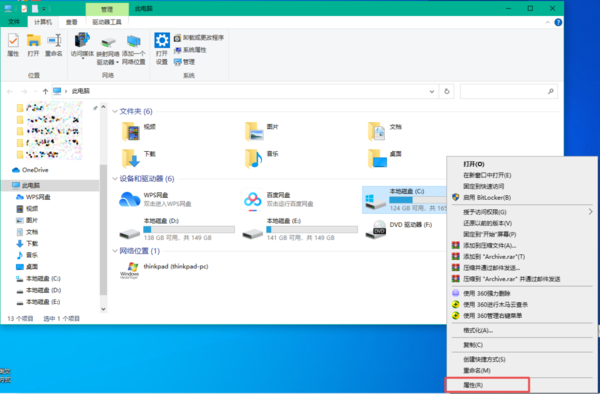Switch to the 计算机 ribbon tab
Image resolution: width=600 pixels, height=394 pixels.
point(42,22)
